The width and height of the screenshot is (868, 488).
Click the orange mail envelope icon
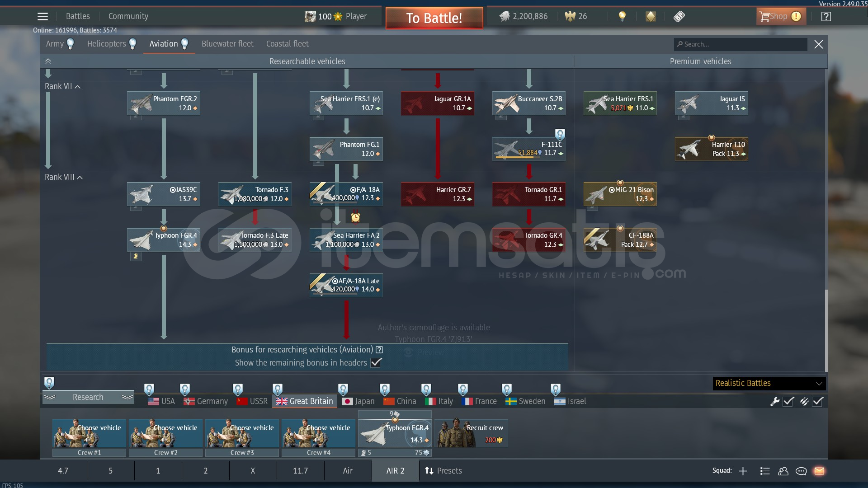(819, 471)
